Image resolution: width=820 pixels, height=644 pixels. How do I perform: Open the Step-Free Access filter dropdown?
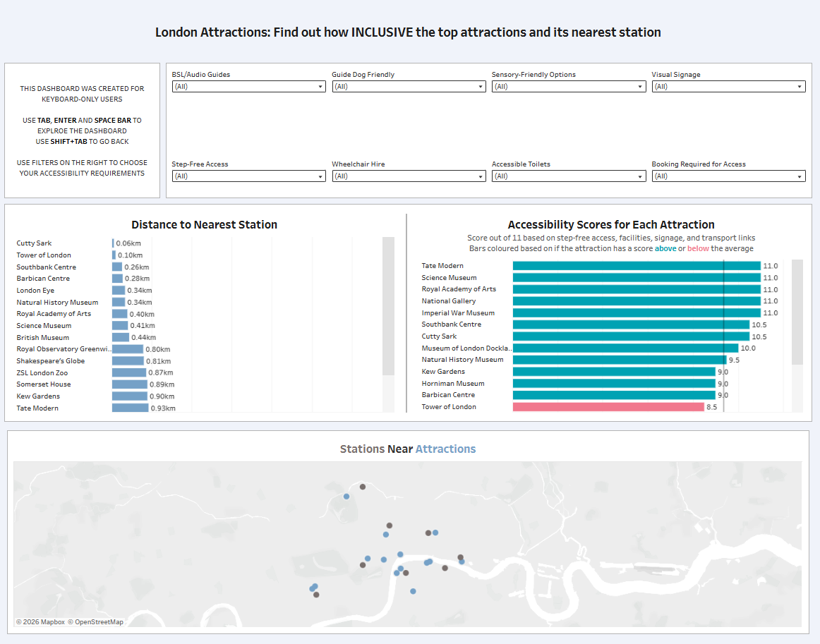(248, 176)
